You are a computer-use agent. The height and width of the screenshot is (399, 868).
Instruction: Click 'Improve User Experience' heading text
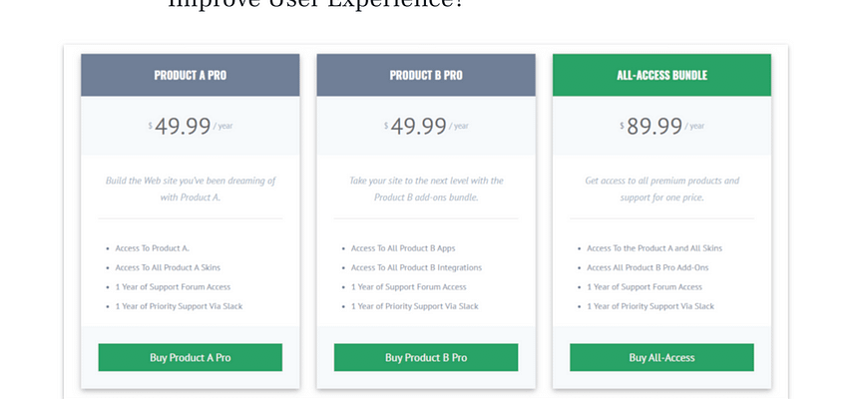point(315,3)
